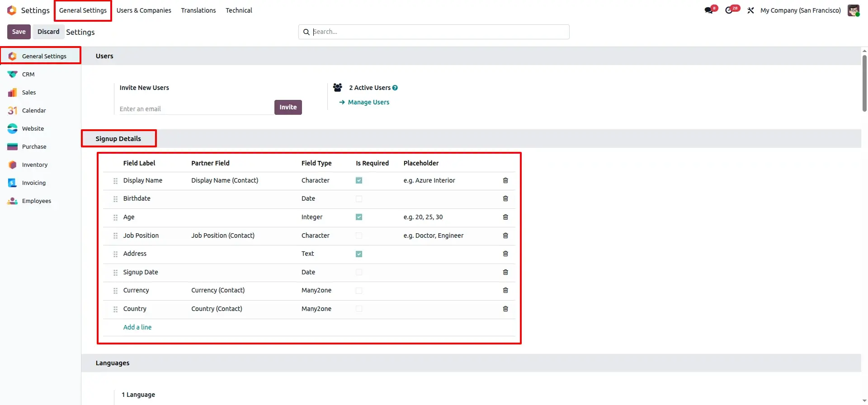The height and width of the screenshot is (405, 868).
Task: Click the drag handle for Country
Action: coord(115,309)
